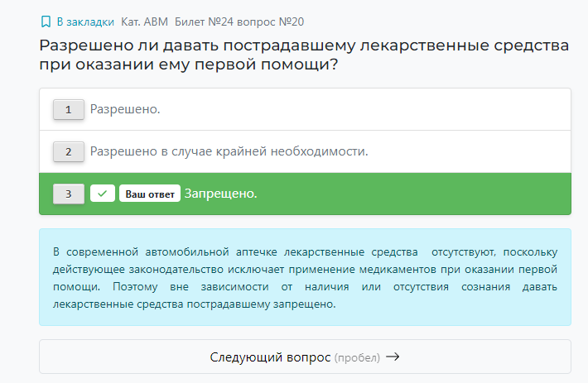Click the bookmark icon at the top
Image resolution: width=588 pixels, height=383 pixels.
pos(46,22)
